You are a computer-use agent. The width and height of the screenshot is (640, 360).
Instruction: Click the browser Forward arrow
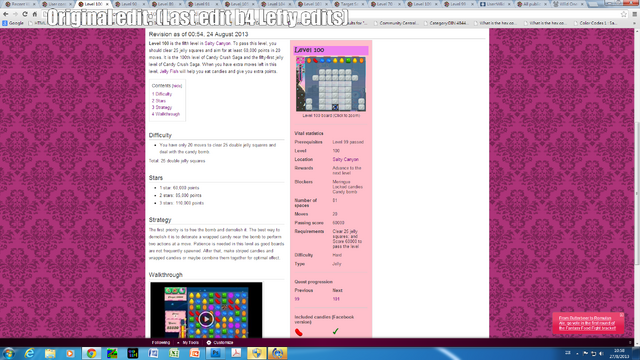point(15,14)
